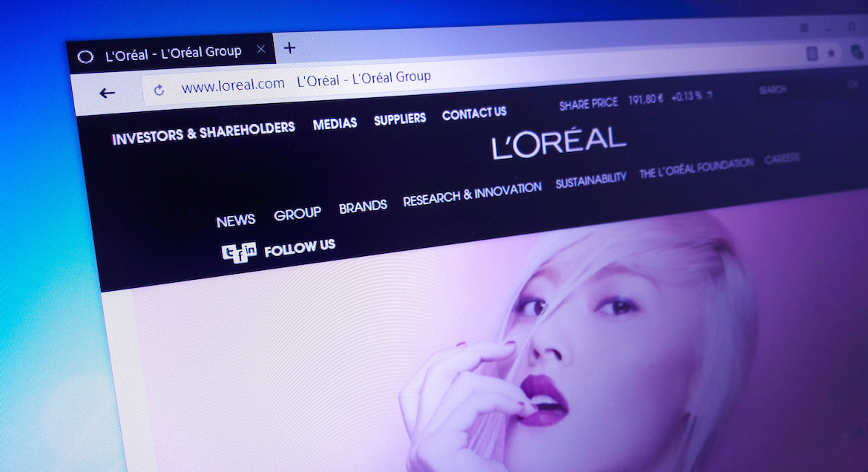
Task: Open the browser hamburger menu
Action: [804, 27]
